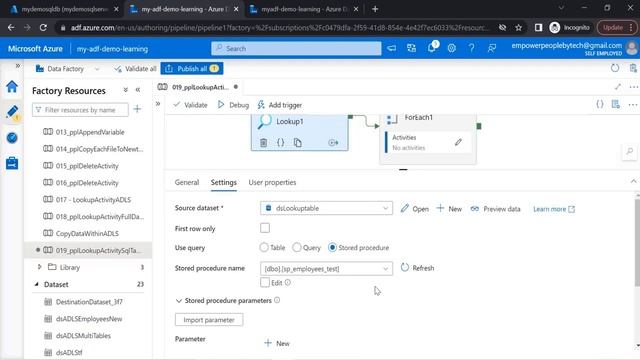The width and height of the screenshot is (640, 360).
Task: Open the Stored procedure name dropdown
Action: 326,269
